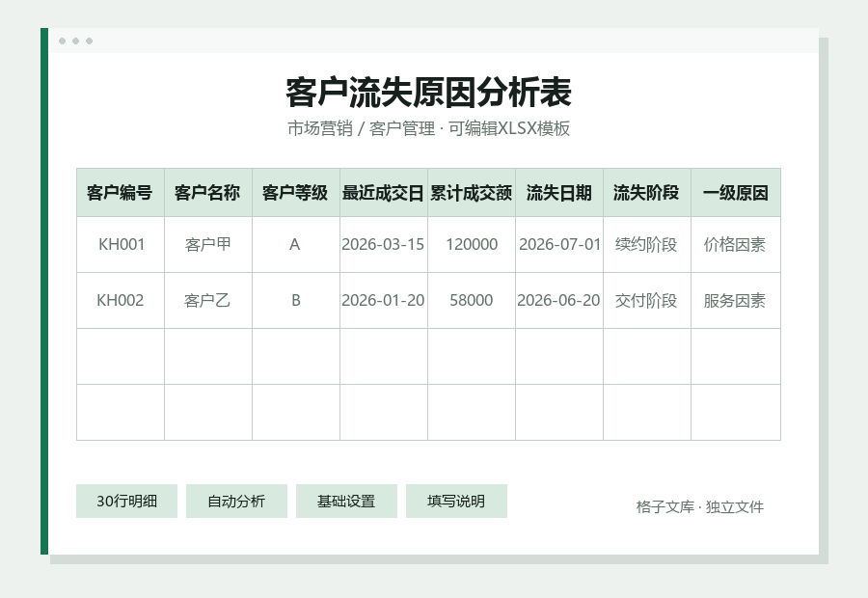
Task: Click the 一级原因 column header
Action: [736, 193]
